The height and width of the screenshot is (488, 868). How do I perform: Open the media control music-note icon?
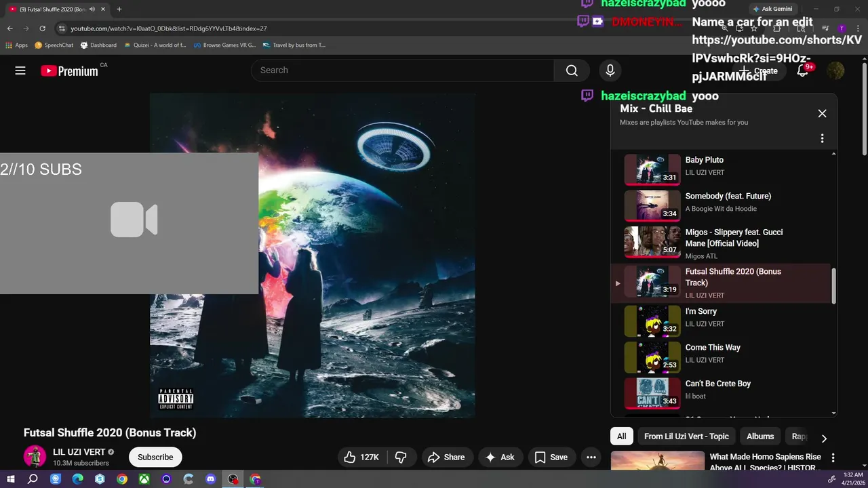tap(825, 28)
